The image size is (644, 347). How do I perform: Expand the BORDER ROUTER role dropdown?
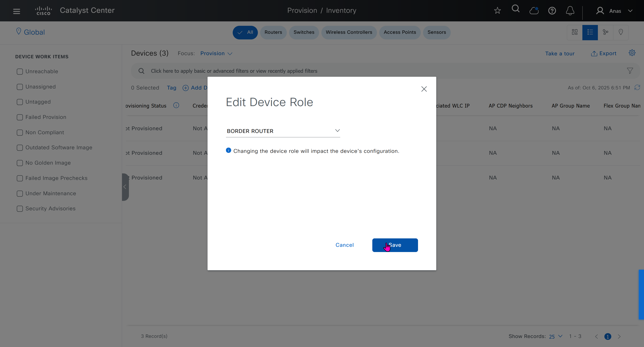pos(283,131)
